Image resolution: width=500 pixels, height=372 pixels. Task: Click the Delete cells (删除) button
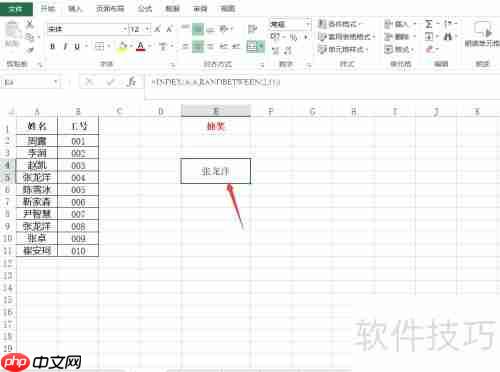tap(400, 37)
